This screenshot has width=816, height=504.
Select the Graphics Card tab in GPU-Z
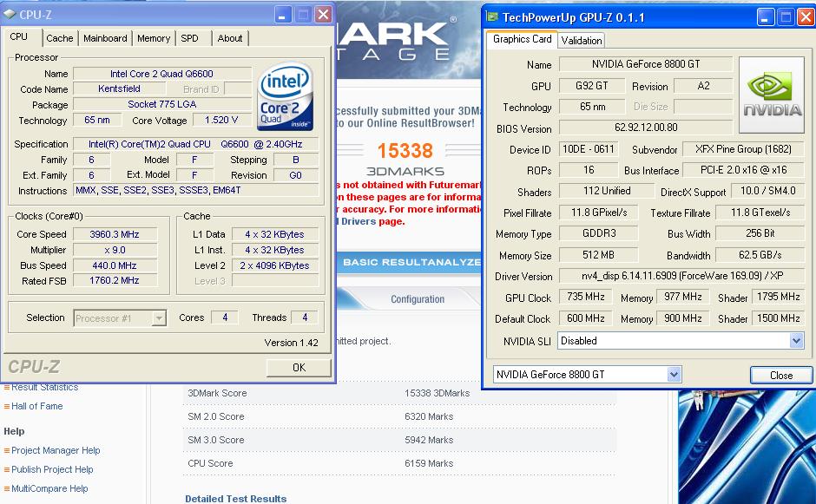click(x=522, y=39)
